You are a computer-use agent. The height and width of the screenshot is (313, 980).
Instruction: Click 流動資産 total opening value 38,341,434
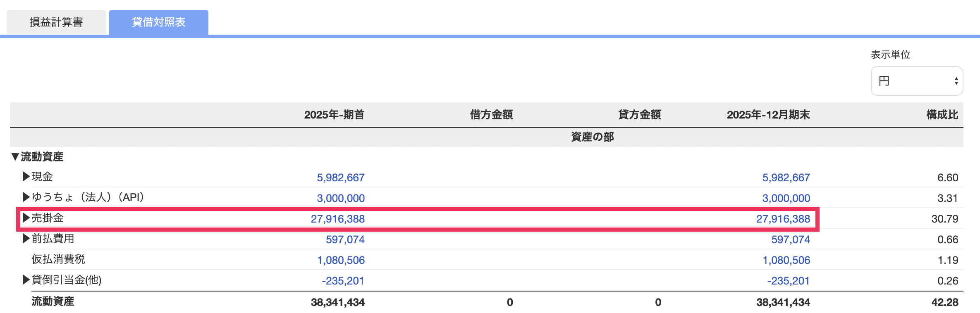click(x=338, y=302)
